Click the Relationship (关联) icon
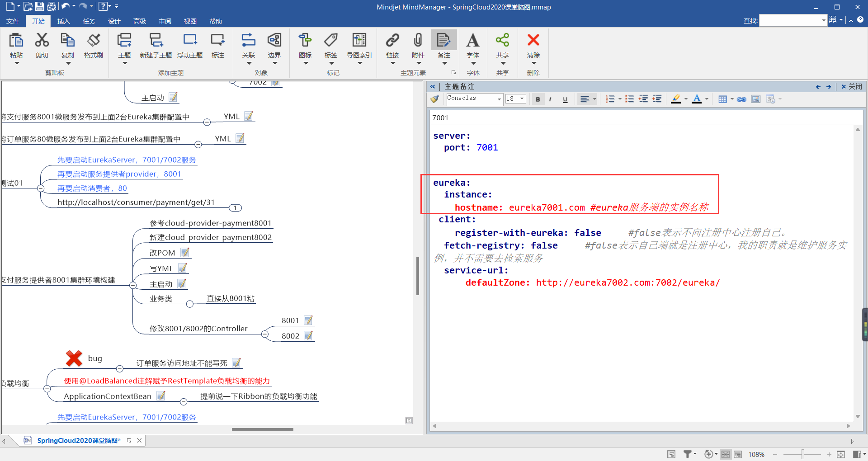 tap(249, 41)
